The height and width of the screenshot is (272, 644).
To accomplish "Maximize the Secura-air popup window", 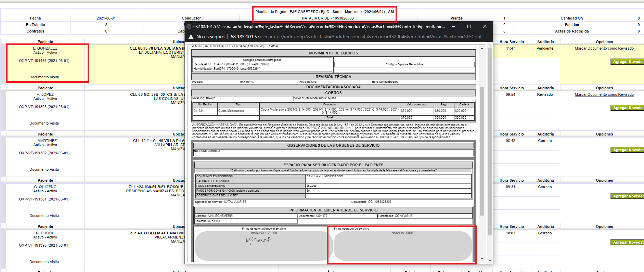I will click(x=469, y=26).
